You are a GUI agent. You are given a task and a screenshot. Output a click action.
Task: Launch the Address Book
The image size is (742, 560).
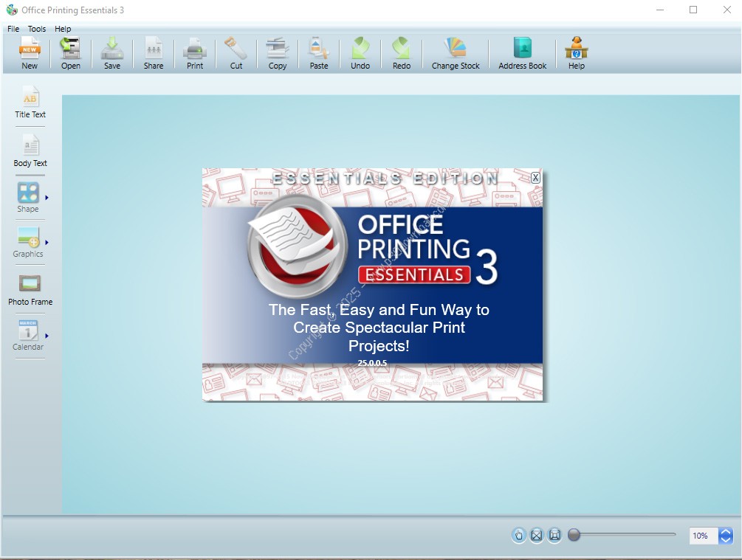[523, 53]
